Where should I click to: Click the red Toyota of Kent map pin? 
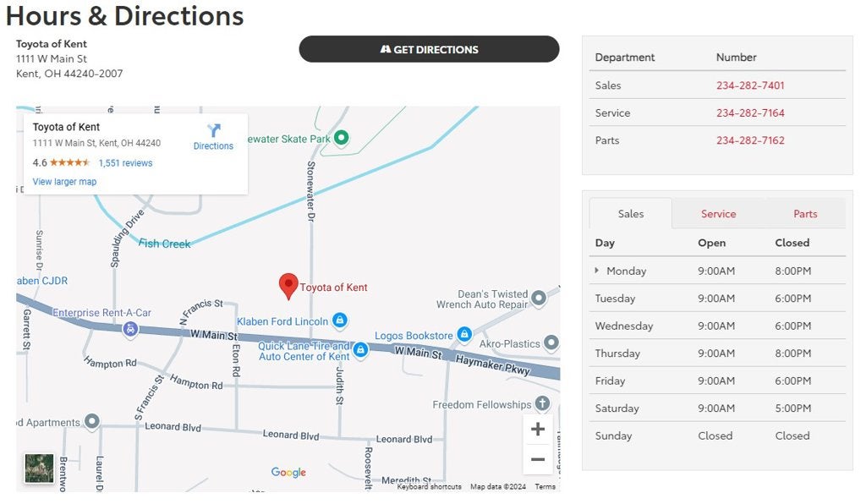[288, 287]
